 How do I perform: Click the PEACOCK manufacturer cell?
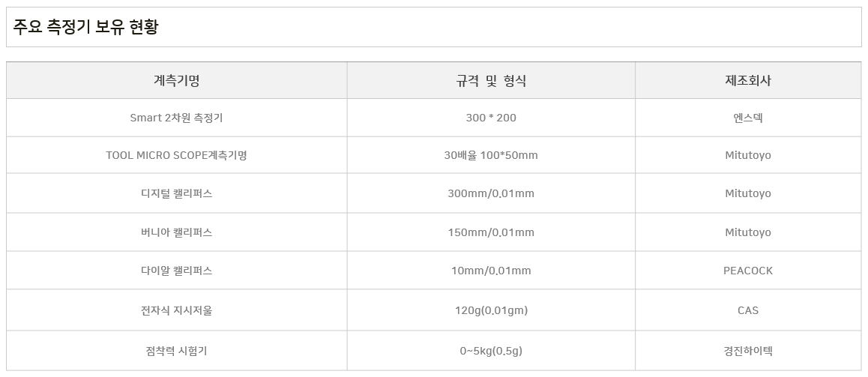748,270
